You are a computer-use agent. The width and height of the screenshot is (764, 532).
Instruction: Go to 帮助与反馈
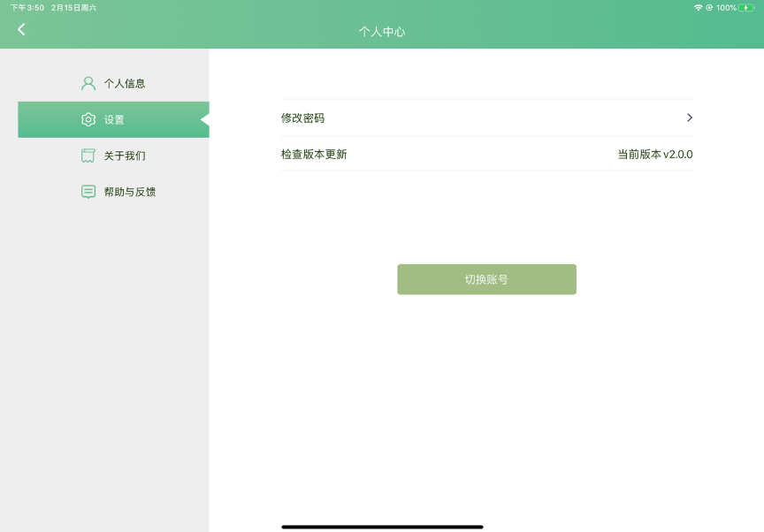113,192
